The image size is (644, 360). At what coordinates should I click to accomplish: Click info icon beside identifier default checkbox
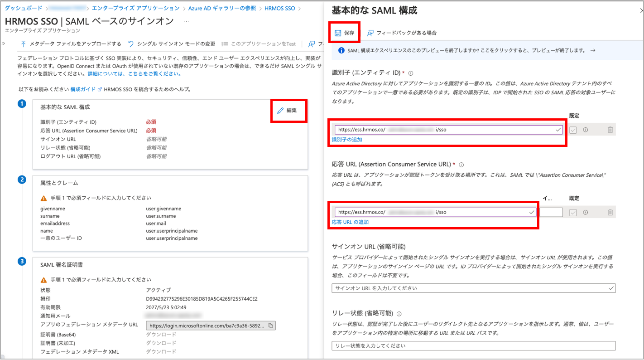585,130
